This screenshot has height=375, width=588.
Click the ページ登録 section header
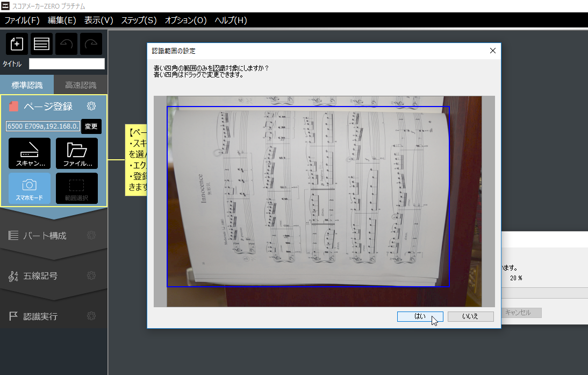[x=48, y=106]
